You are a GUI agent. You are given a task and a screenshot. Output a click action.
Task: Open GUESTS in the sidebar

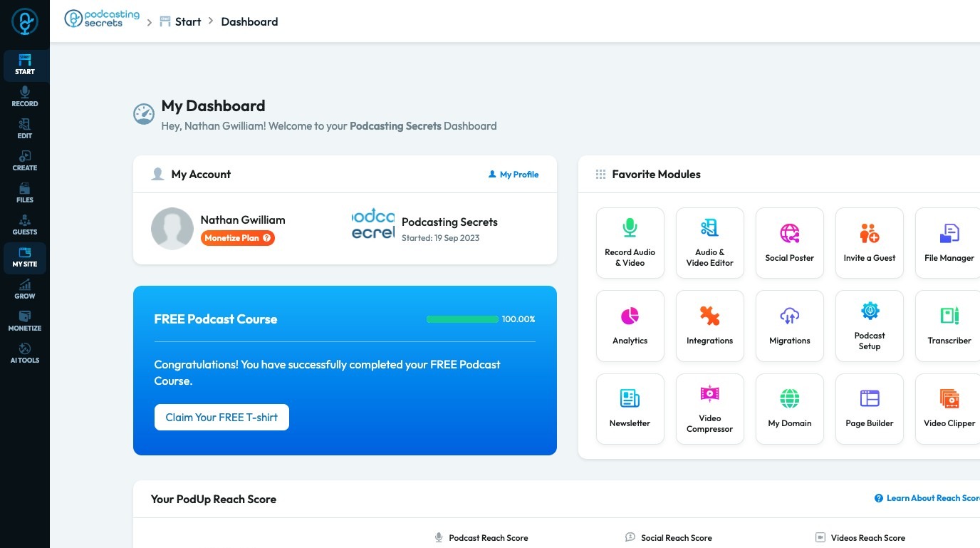[x=25, y=226]
